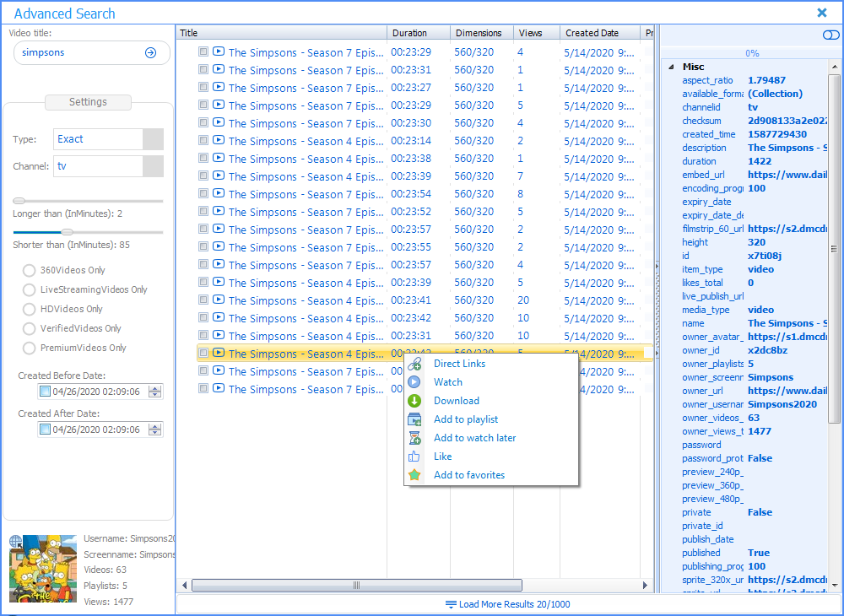Screen dimensions: 844x616
Task: Check the box for the 00:23:41 video
Action: [203, 300]
